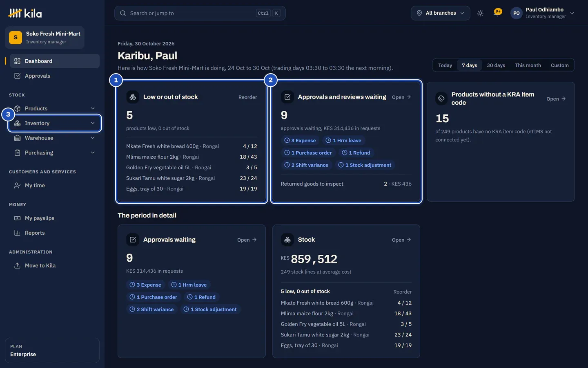This screenshot has height=368, width=588.
Task: Click the Stock card cubes icon
Action: (x=287, y=240)
